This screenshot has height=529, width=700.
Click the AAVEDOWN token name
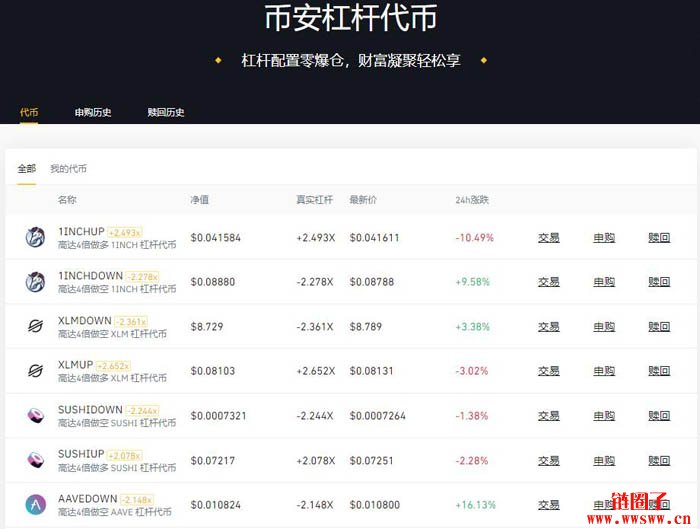tap(88, 499)
